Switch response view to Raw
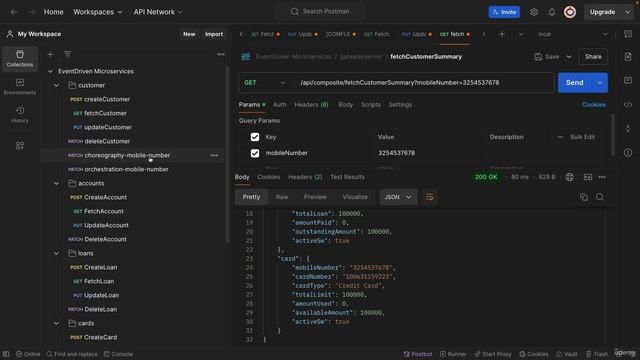 tap(282, 197)
